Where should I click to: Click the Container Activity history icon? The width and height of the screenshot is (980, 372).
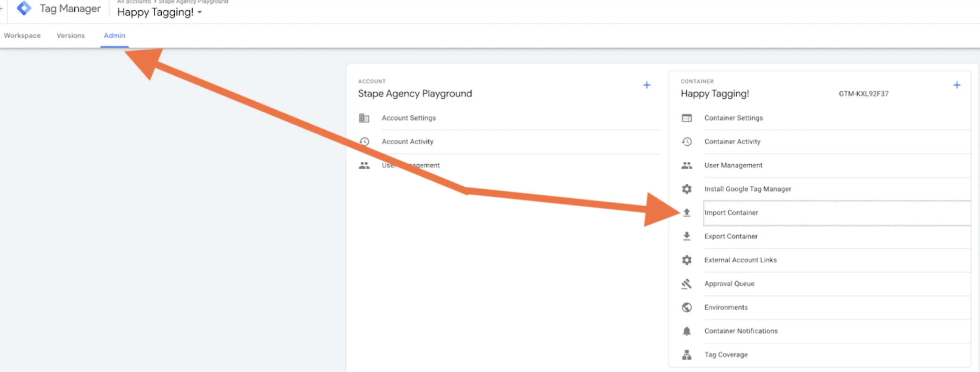pos(687,142)
